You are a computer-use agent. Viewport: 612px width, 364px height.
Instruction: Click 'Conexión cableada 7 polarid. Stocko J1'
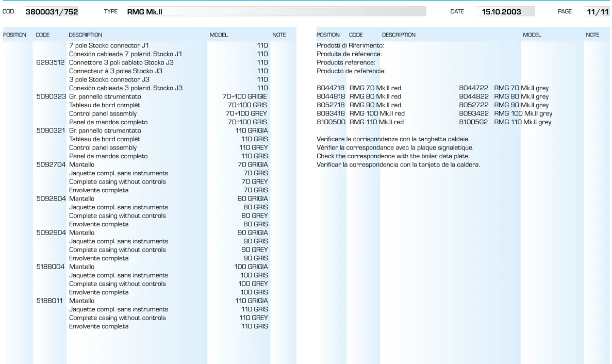click(x=125, y=54)
